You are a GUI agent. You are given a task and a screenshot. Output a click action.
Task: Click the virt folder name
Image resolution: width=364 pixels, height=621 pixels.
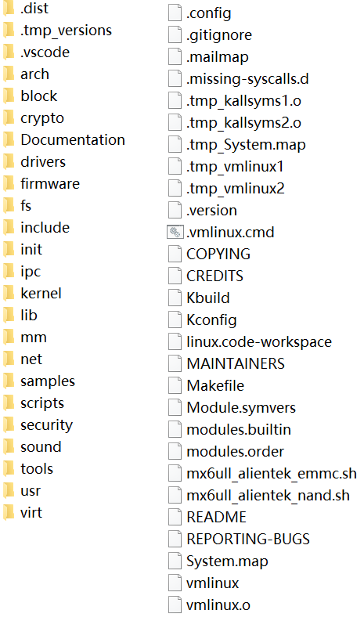point(31,513)
